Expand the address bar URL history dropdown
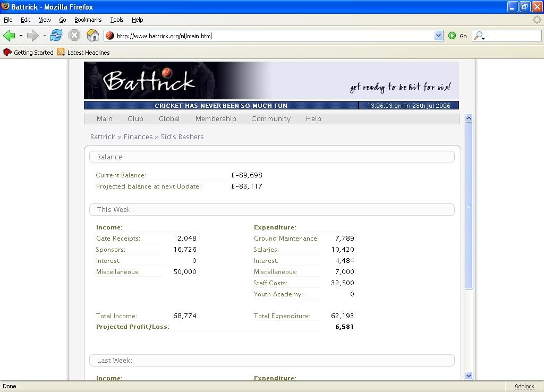This screenshot has width=544, height=392. (x=438, y=36)
